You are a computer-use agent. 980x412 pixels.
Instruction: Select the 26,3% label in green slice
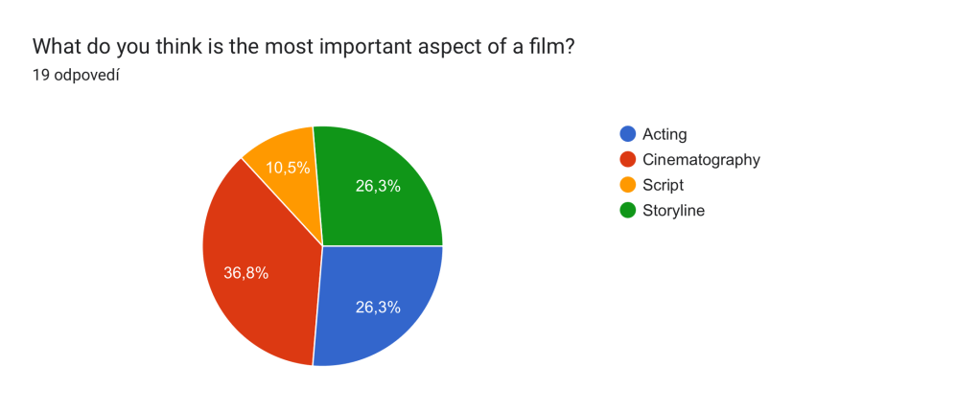(x=378, y=186)
